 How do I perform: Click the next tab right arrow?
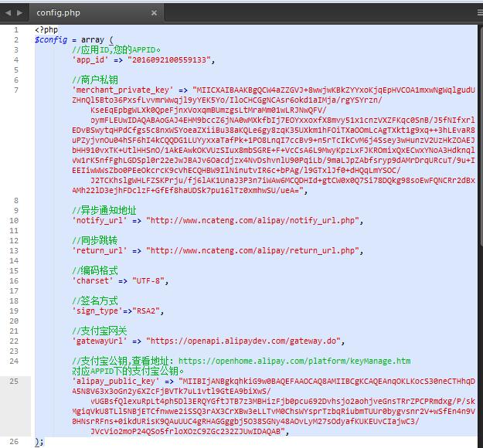18,12
